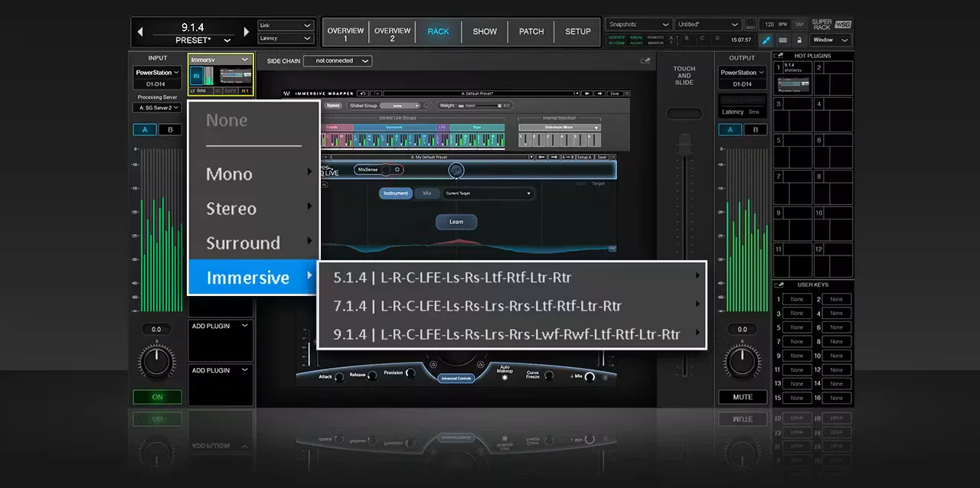Screen dimensions: 980x488
Task: Open the Show tab
Action: [485, 32]
